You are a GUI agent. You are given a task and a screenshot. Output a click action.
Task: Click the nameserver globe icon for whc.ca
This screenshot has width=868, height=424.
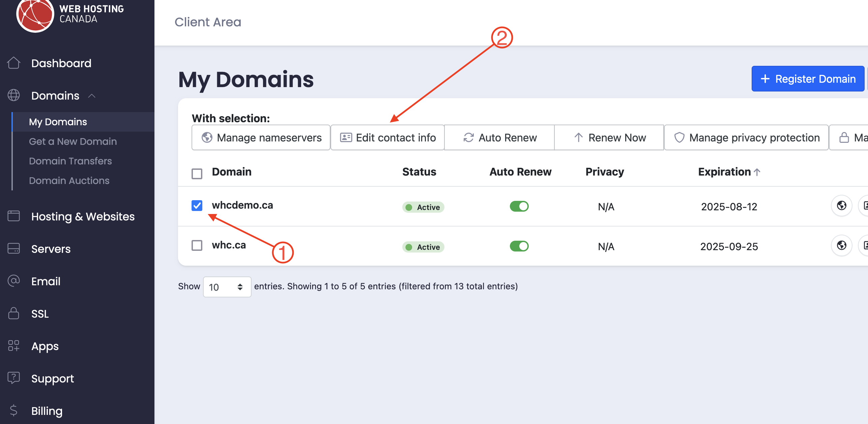click(x=841, y=245)
